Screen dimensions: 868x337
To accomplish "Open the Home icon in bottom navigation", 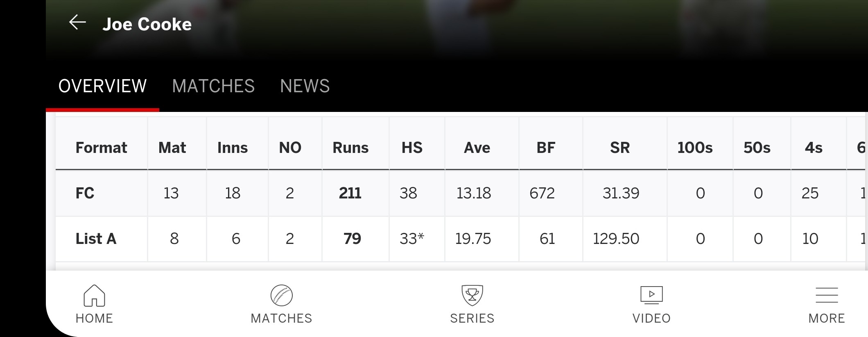I will click(x=94, y=296).
